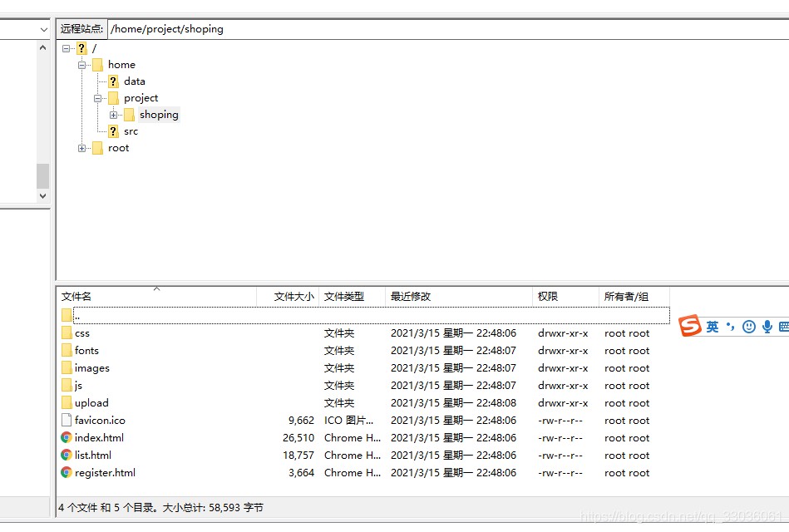Click the Chrome icon of register.html
The width and height of the screenshot is (789, 532).
pyautogui.click(x=67, y=473)
